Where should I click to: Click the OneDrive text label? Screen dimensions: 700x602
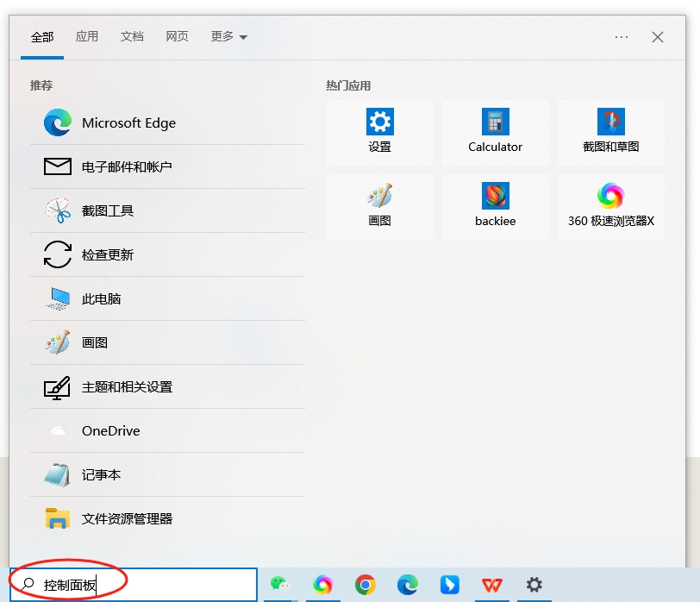(x=110, y=430)
